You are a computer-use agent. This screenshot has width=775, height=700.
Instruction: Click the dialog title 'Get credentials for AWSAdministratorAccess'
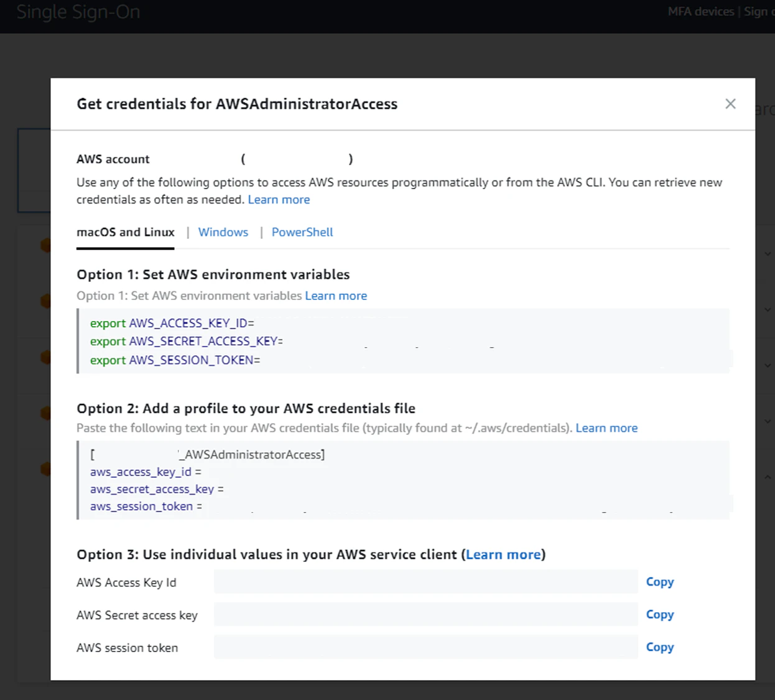[x=237, y=104]
